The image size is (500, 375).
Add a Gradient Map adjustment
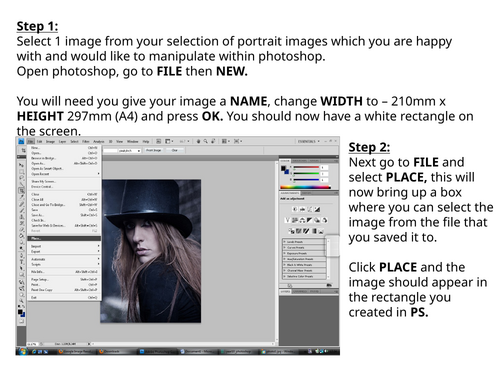click(314, 231)
